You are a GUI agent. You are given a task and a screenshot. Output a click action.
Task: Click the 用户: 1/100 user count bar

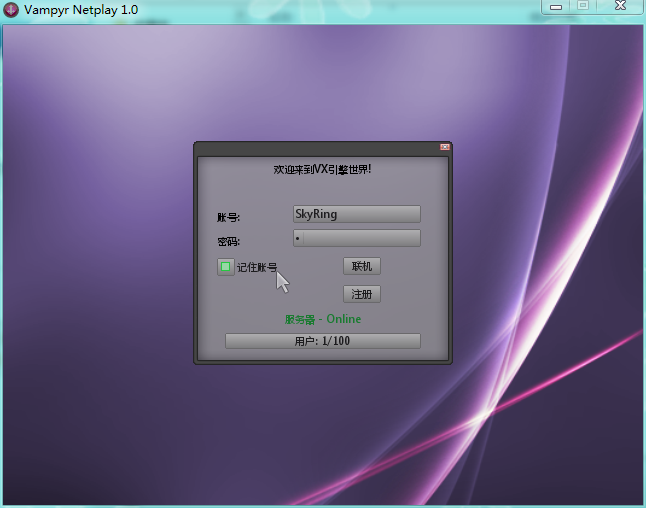[323, 341]
